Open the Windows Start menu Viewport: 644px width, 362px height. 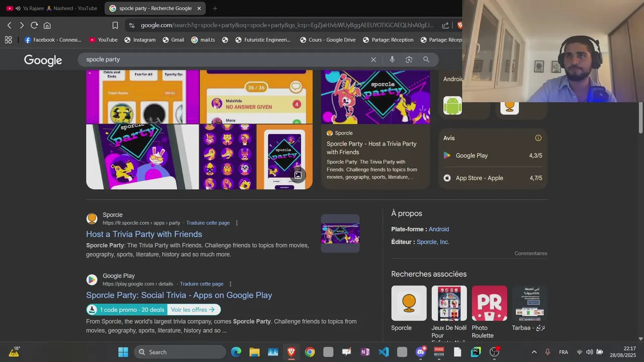tap(123, 352)
